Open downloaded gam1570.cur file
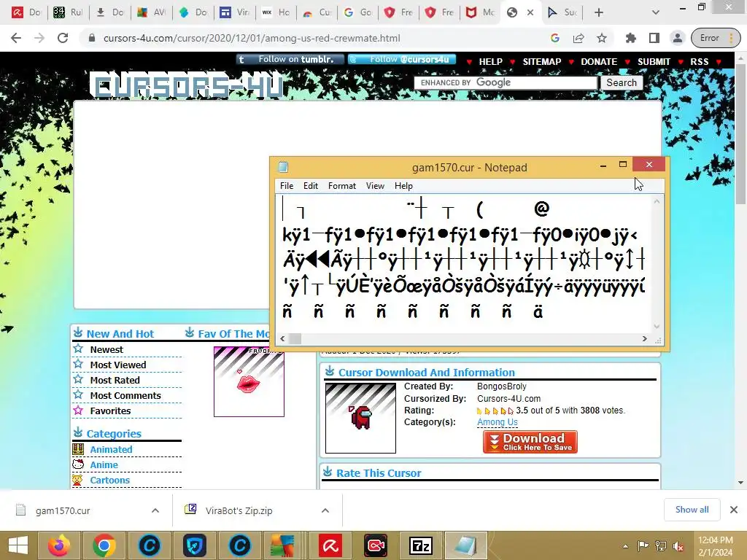747x560 pixels. (63, 510)
